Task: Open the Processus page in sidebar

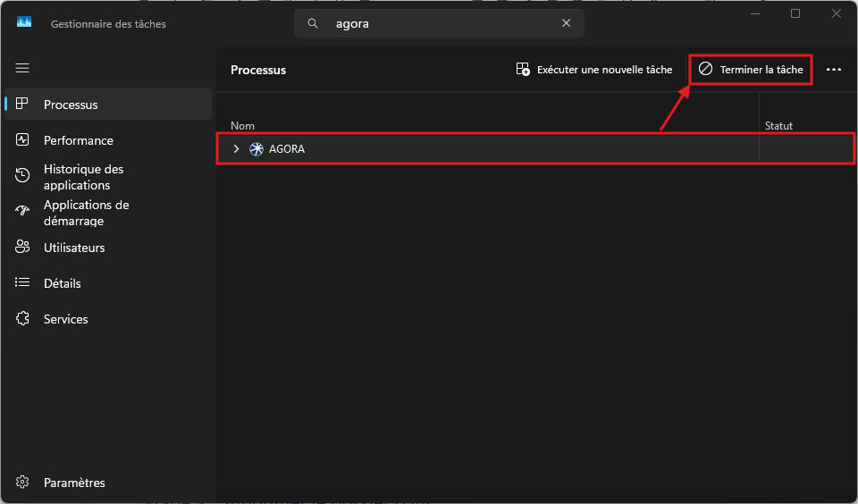Action: (x=108, y=104)
